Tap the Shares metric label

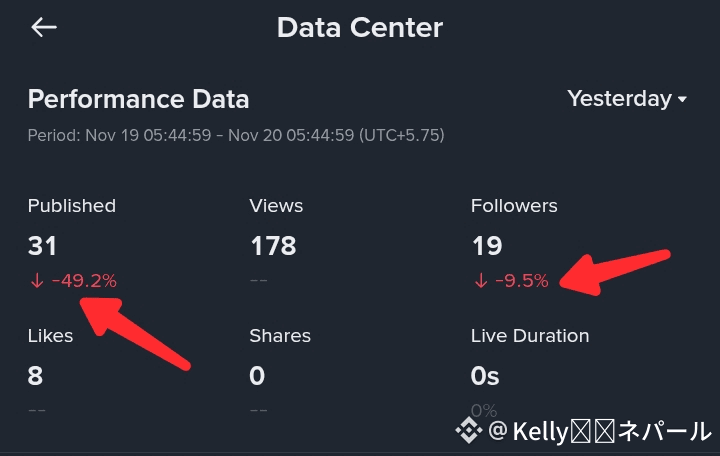[280, 336]
